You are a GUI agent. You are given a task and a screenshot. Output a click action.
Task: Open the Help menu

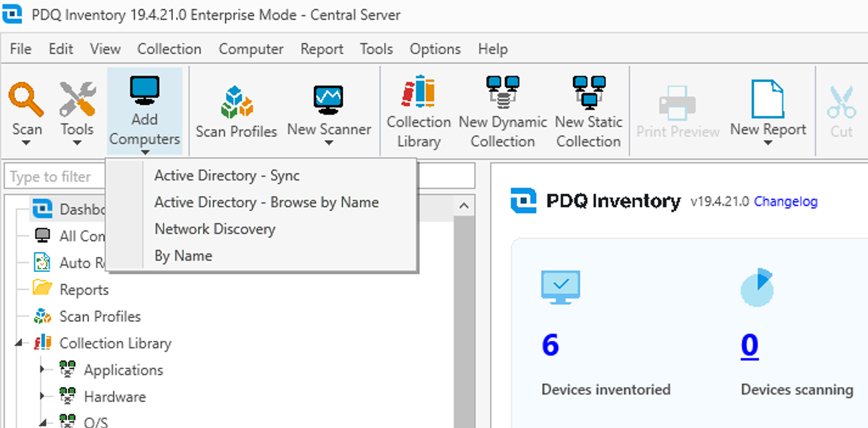pyautogui.click(x=492, y=49)
